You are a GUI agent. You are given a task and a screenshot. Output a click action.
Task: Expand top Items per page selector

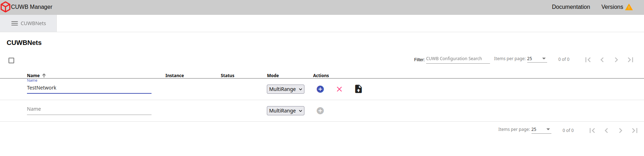point(537,59)
